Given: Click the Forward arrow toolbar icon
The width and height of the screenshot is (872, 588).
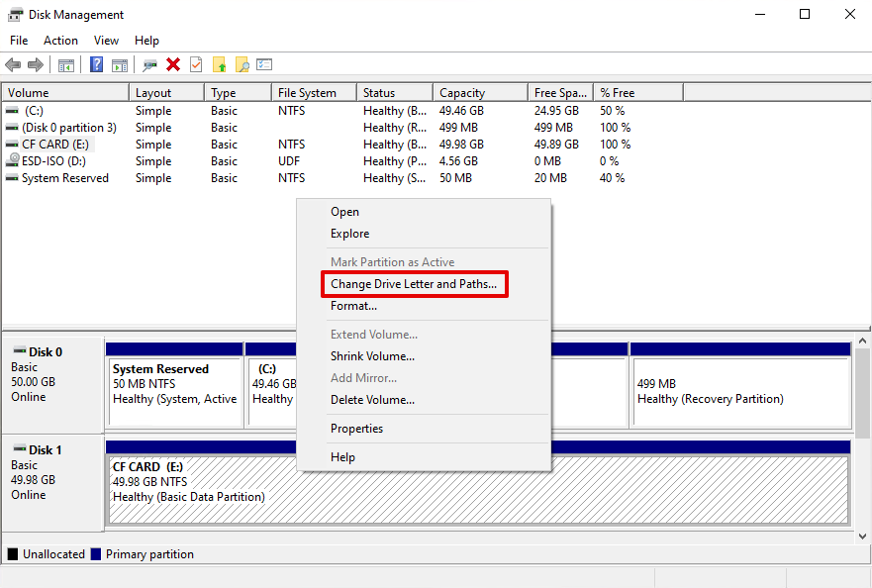Looking at the screenshot, I should 36,65.
